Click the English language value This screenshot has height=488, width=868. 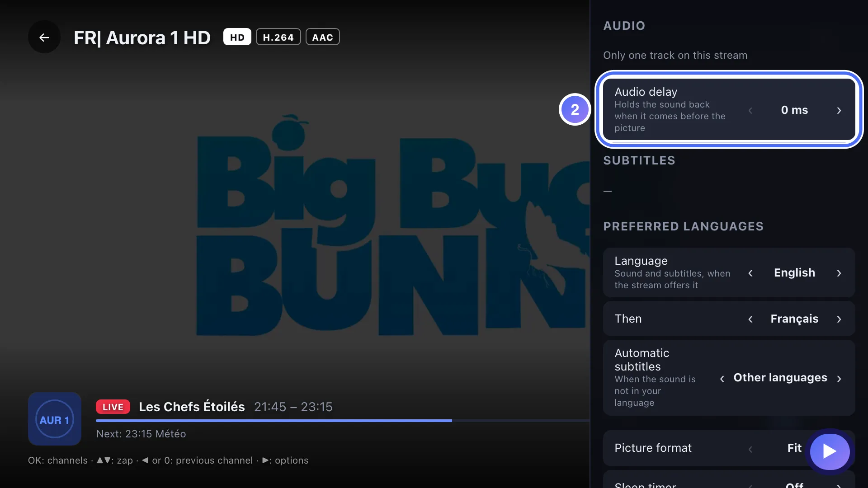click(794, 272)
